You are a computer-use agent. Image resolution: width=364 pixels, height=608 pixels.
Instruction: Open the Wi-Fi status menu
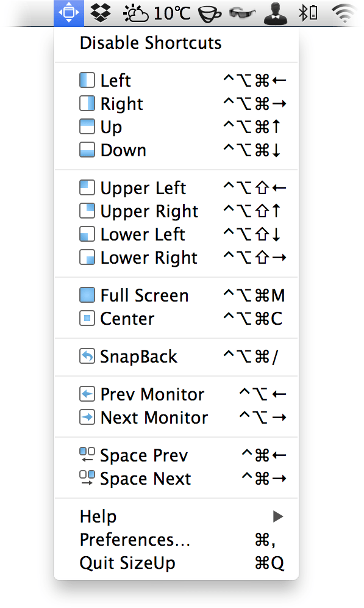[344, 13]
